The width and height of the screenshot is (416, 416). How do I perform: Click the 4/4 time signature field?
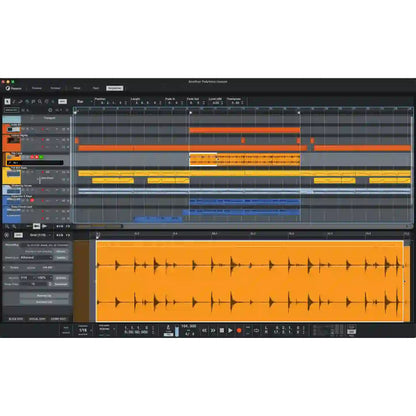[x=190, y=333]
